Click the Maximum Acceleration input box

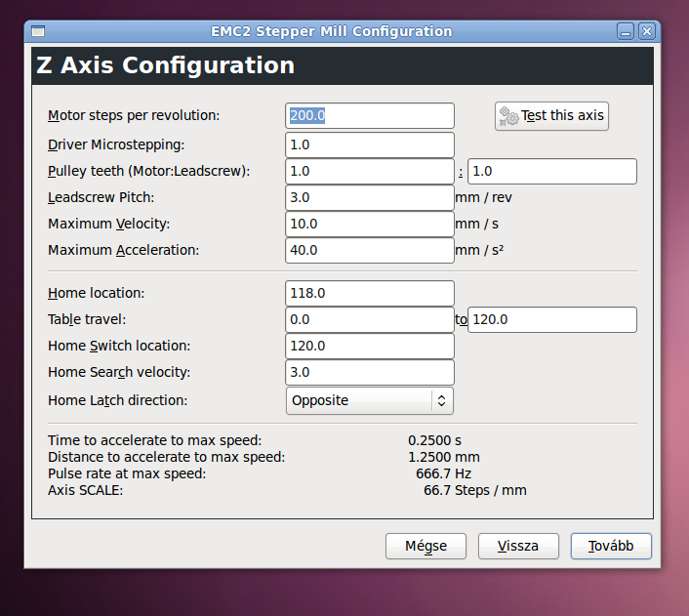coord(370,250)
